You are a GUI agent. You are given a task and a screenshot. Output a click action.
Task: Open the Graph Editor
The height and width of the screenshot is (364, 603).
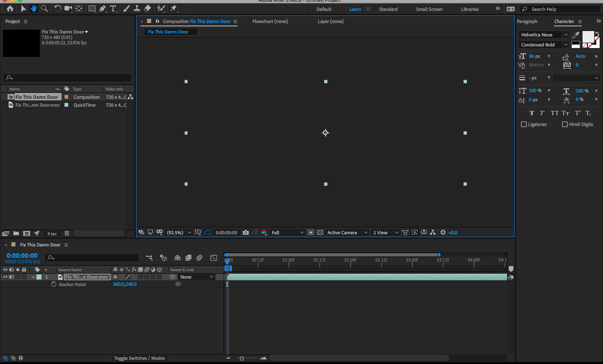click(214, 258)
